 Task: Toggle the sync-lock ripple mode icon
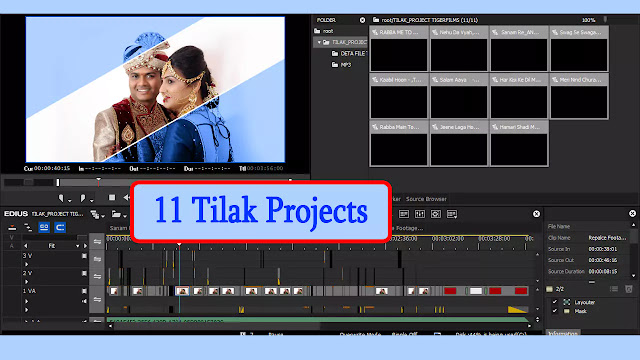(x=28, y=227)
